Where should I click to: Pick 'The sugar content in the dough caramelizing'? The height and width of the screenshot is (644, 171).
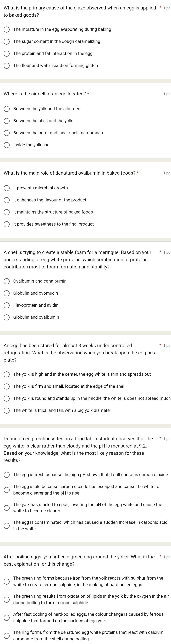pos(7,41)
